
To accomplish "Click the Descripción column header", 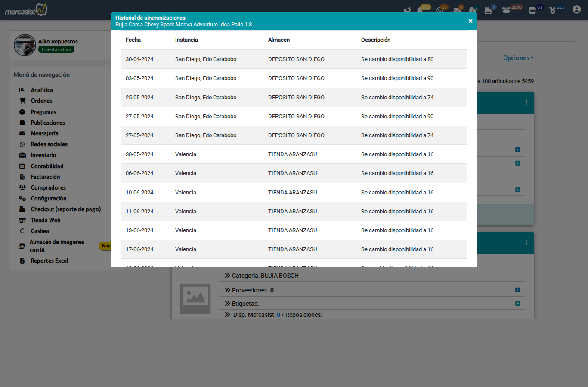I will coord(375,40).
